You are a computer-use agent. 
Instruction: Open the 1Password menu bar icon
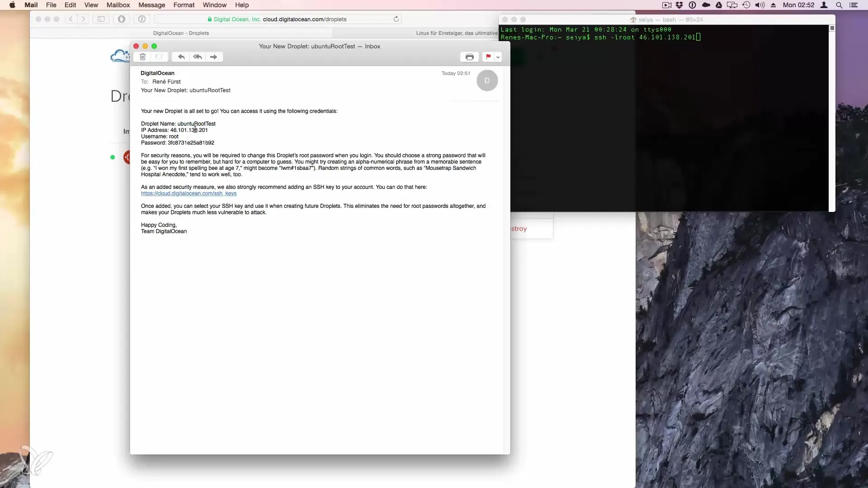pos(692,5)
